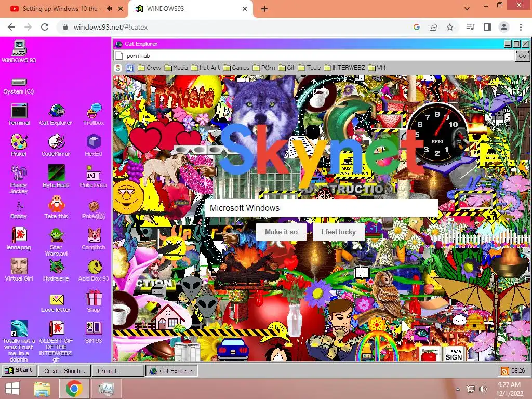532x399 pixels.
Task: Launch the Take this icon
Action: point(56,208)
